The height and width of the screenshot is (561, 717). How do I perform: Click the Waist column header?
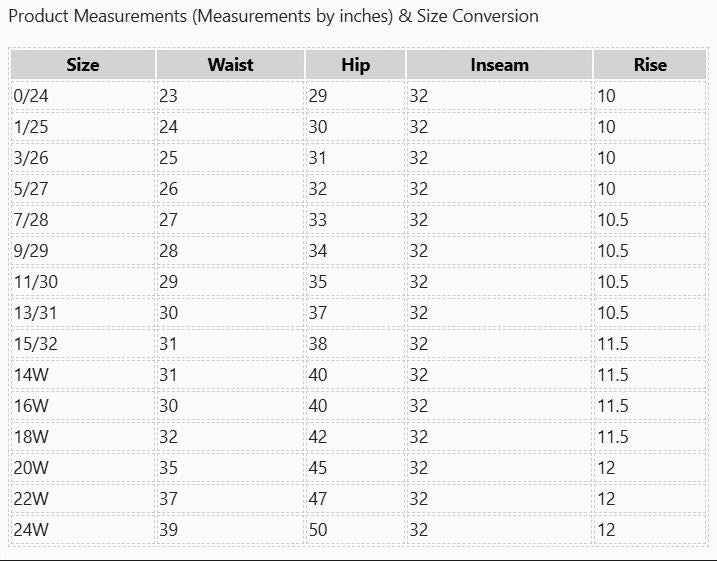point(230,65)
